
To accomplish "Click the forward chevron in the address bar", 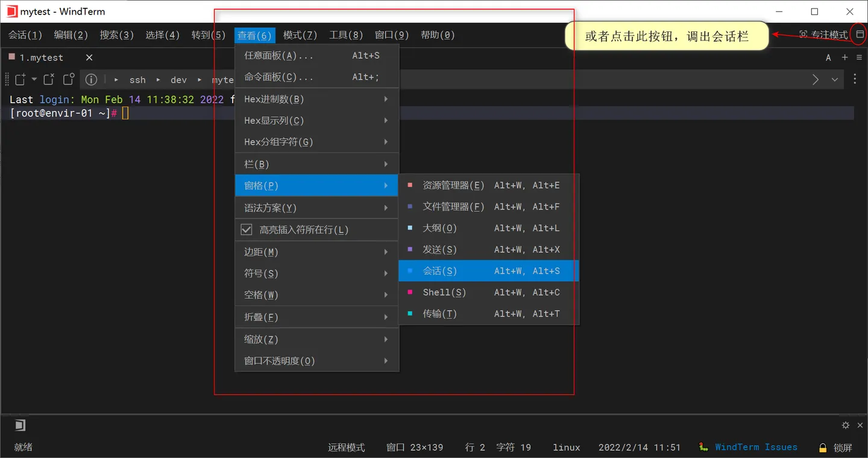I will [816, 79].
